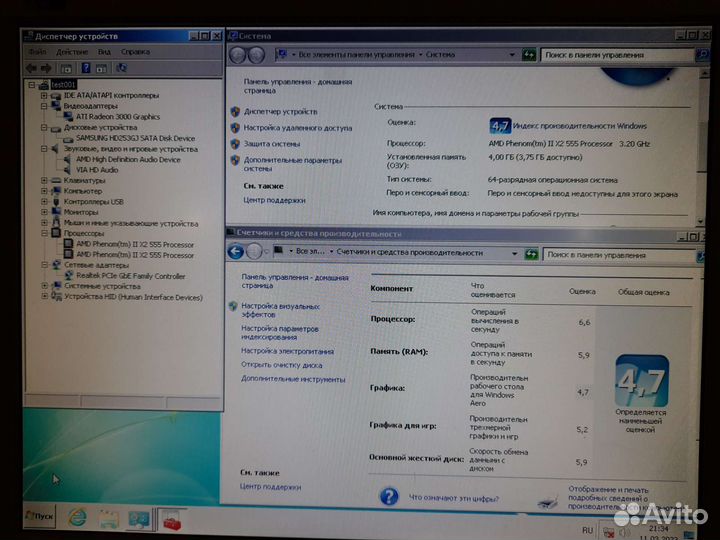The height and width of the screenshot is (540, 720).
Task: Expand Мониторы node
Action: click(44, 212)
